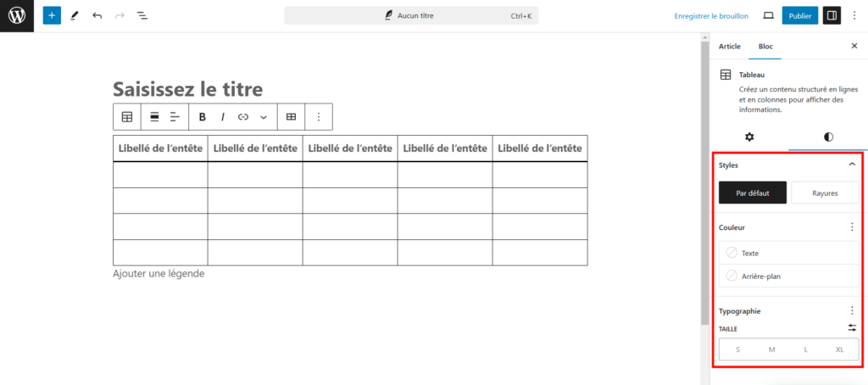Toggle the settings sidebar panel icon

[832, 15]
